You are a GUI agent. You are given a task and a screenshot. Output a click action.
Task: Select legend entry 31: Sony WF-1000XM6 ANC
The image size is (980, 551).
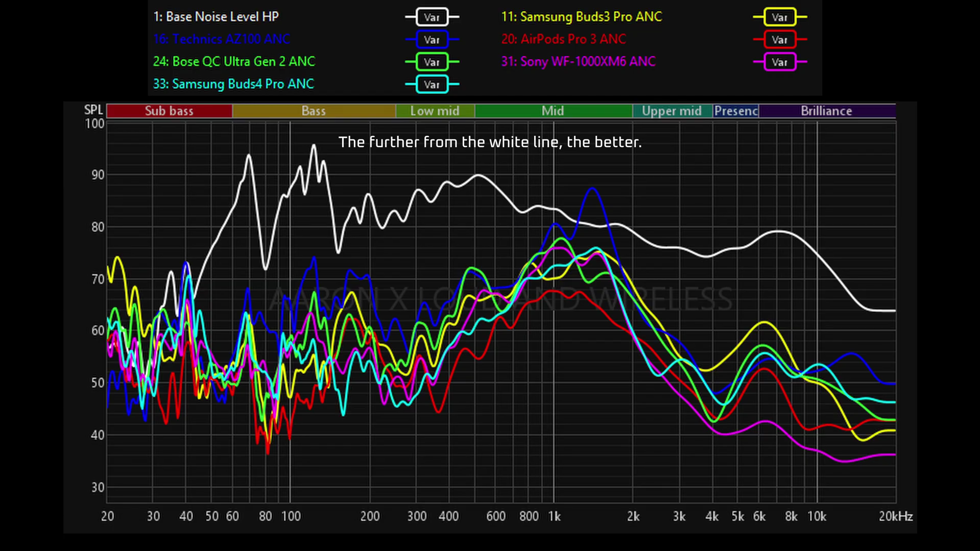coord(579,62)
